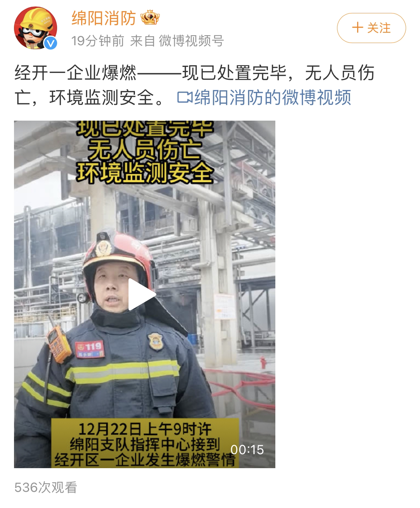The height and width of the screenshot is (508, 420).
Task: Play the video using center play triangle
Action: (x=142, y=294)
